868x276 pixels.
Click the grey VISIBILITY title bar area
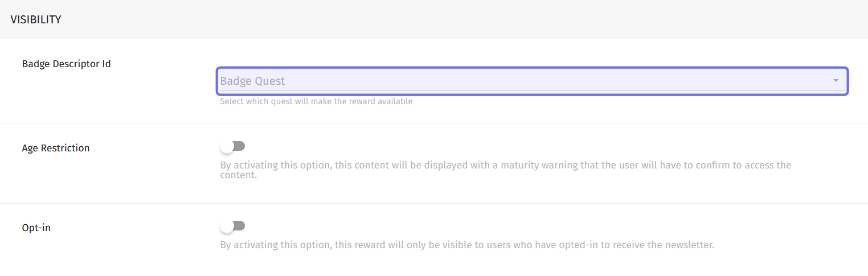(434, 19)
